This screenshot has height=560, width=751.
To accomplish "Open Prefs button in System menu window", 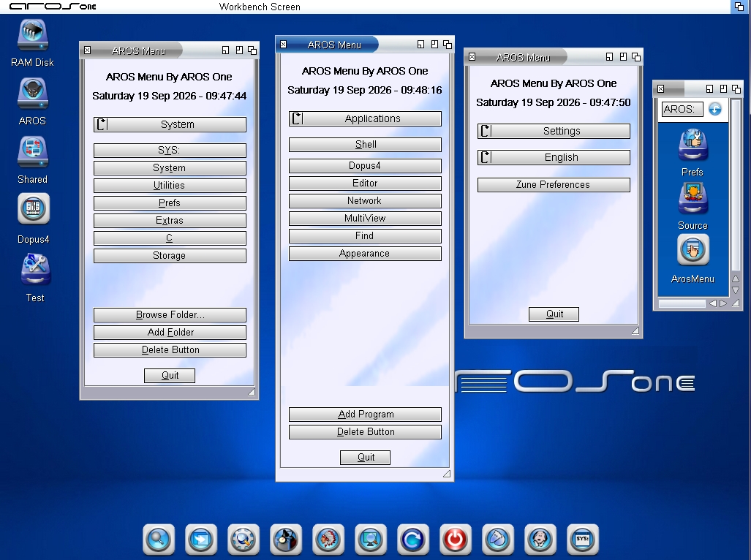I will click(170, 203).
